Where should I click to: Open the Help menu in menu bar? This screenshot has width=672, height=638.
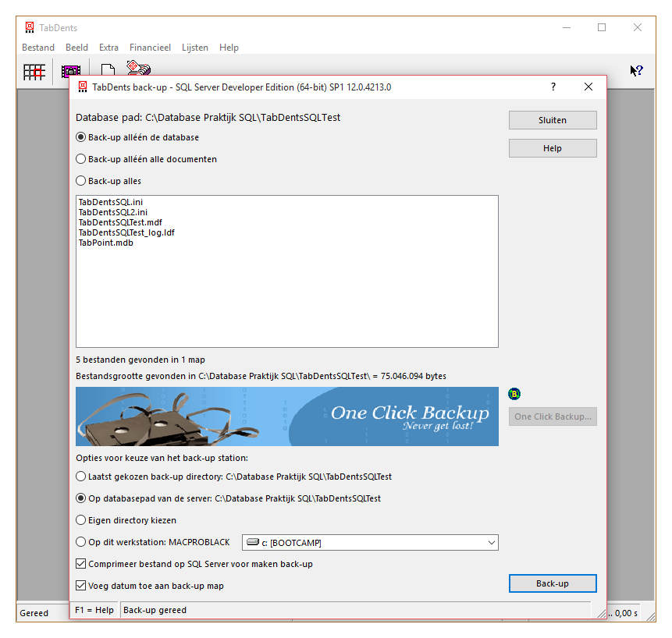point(229,48)
